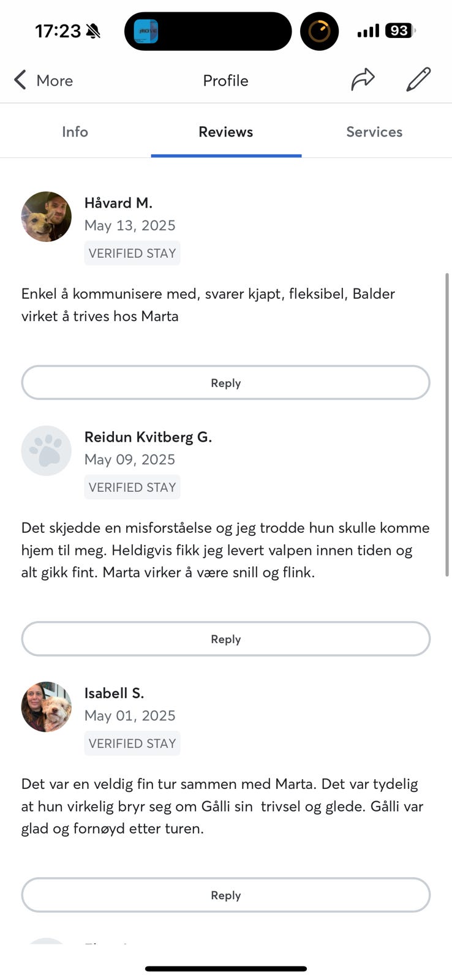452x980 pixels.
Task: Select the reviewer name Reidun Kvitberg G.
Action: coord(149,437)
